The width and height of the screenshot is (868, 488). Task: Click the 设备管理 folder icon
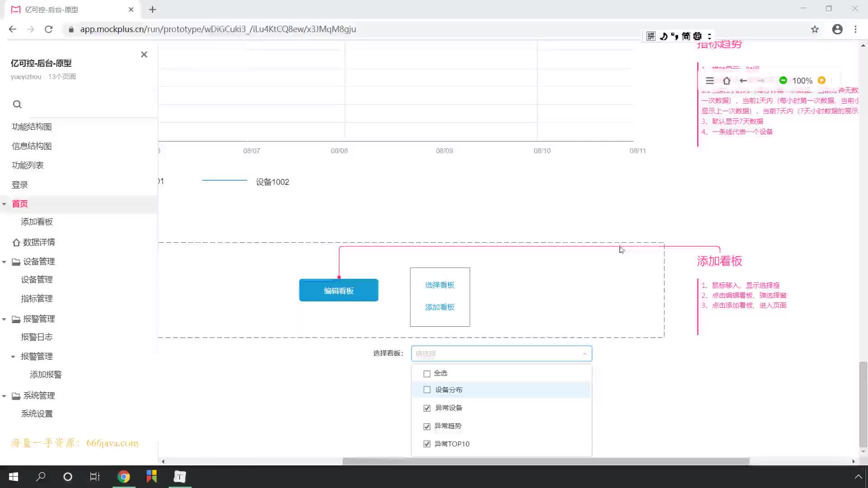16,262
